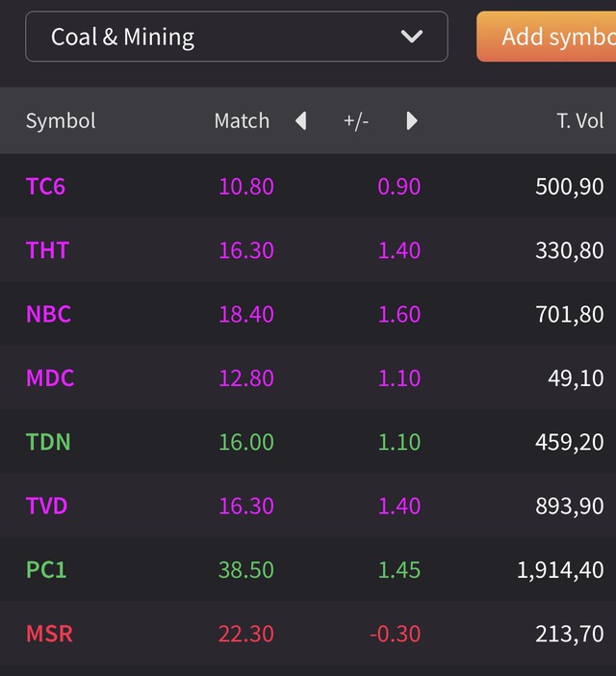Select the MDC stock symbol
616x676 pixels.
(x=50, y=378)
